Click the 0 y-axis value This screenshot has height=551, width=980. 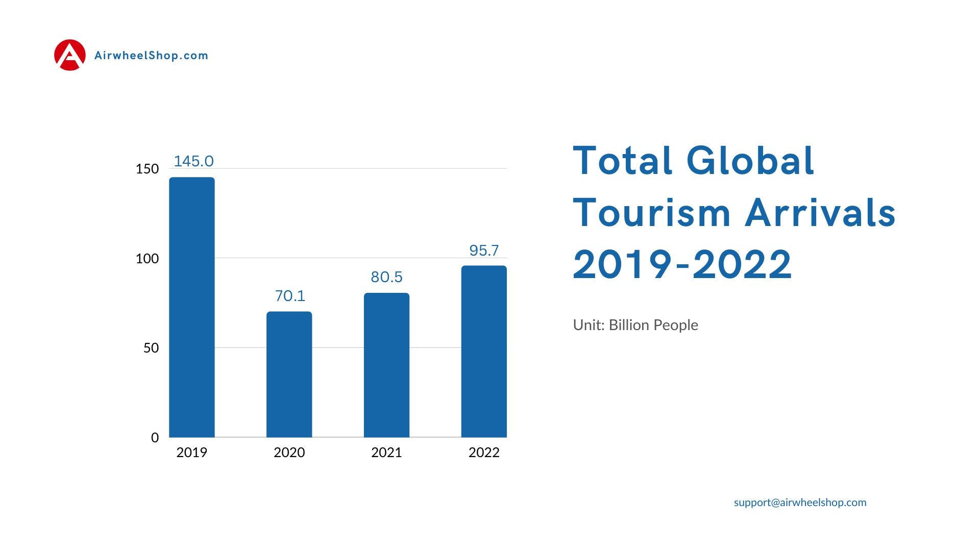[x=155, y=438]
